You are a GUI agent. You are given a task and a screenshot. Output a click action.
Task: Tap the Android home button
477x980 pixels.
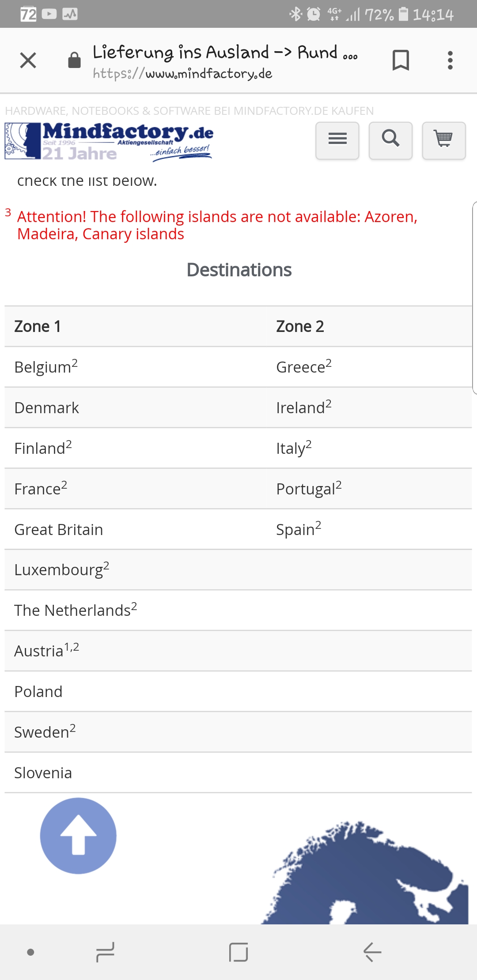(x=238, y=952)
